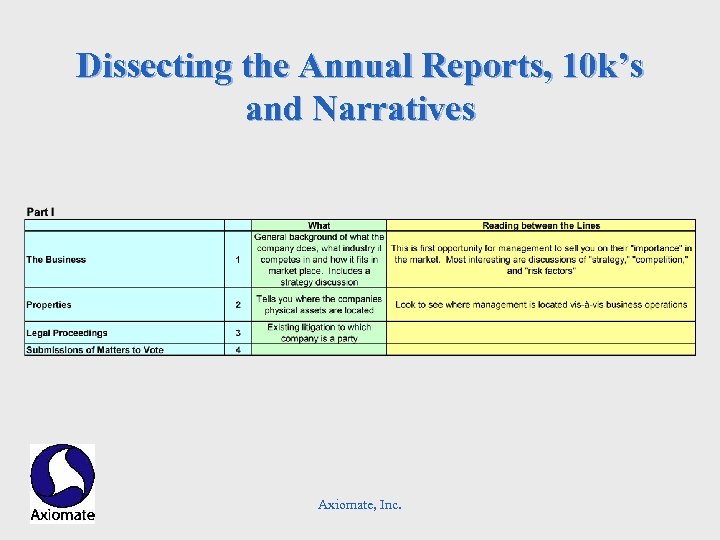The height and width of the screenshot is (540, 720).
Task: Click 'Look to see where management is located' cell
Action: pyautogui.click(x=541, y=304)
